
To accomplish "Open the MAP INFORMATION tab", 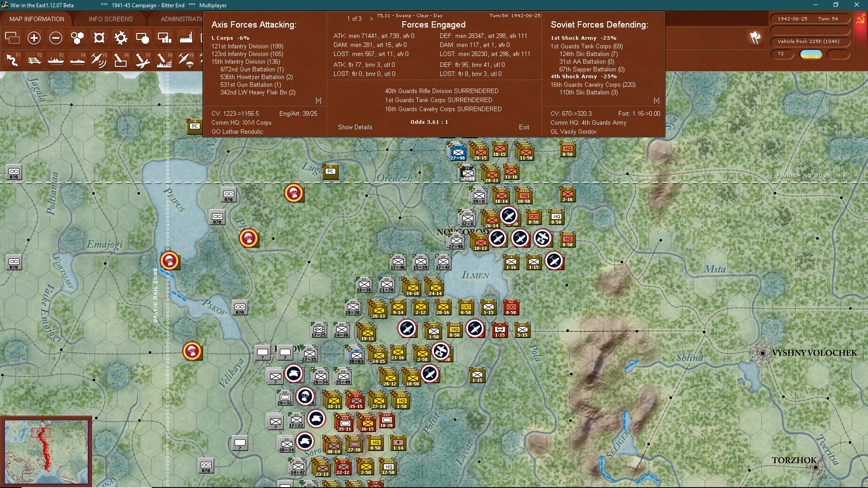I will 37,19.
